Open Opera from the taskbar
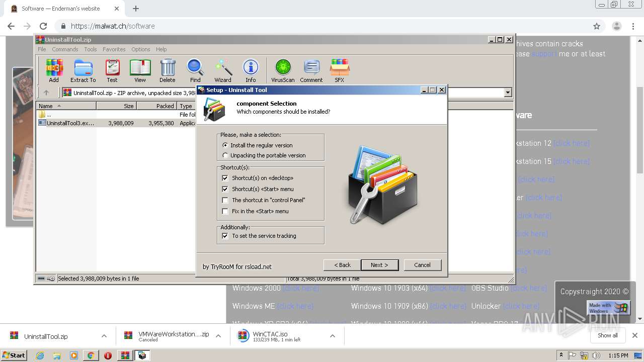This screenshot has width=644, height=362. tap(108, 355)
